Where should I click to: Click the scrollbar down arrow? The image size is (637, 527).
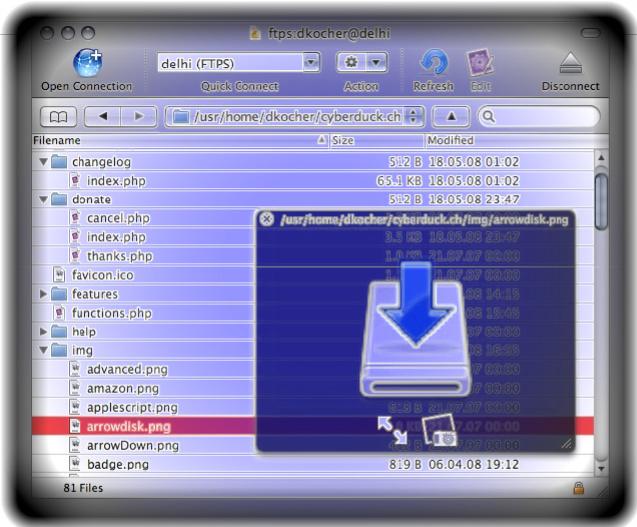601,468
